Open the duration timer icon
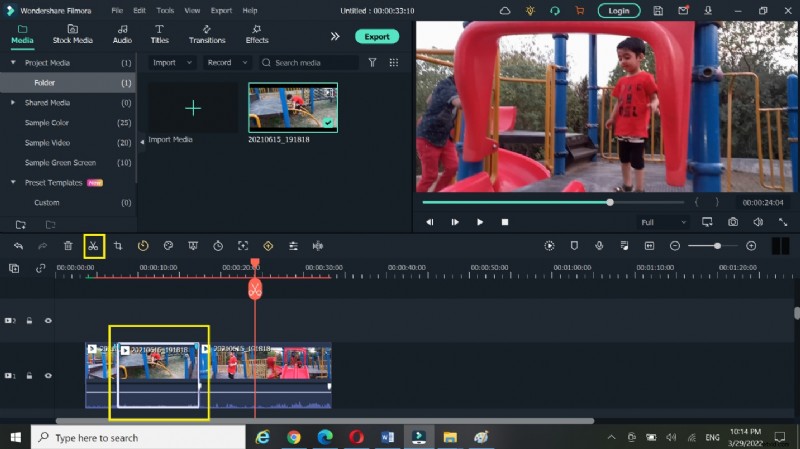The image size is (800, 449). [x=218, y=246]
